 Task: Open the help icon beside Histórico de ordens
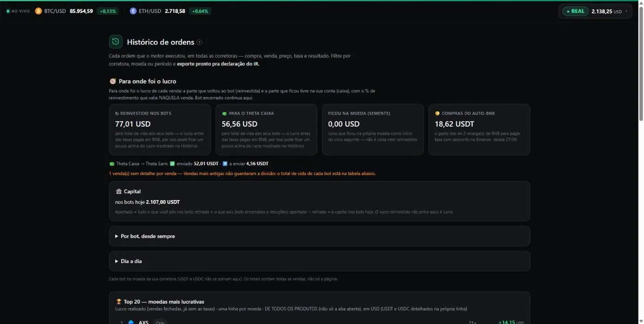tap(200, 42)
